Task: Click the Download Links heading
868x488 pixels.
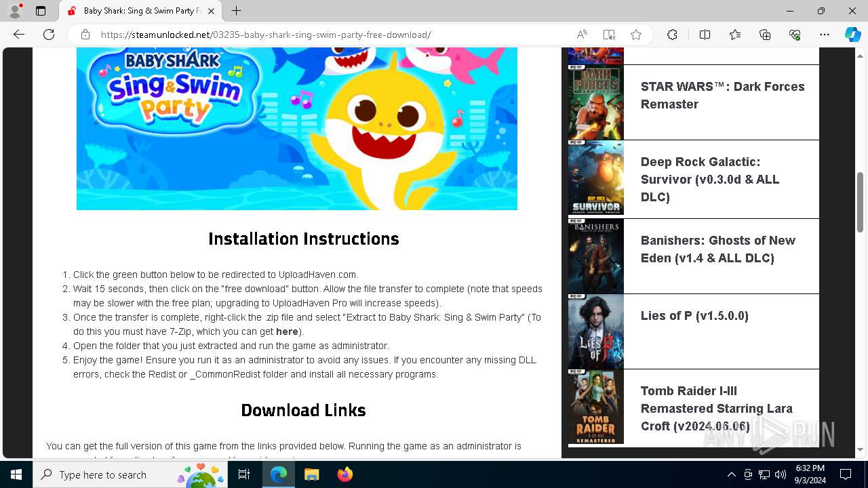Action: [x=304, y=411]
